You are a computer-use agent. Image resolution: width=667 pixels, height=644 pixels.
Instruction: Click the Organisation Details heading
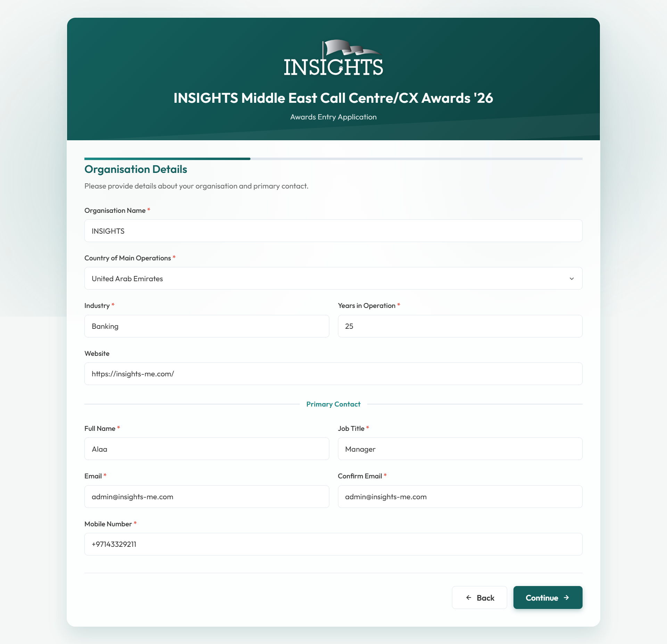(135, 169)
